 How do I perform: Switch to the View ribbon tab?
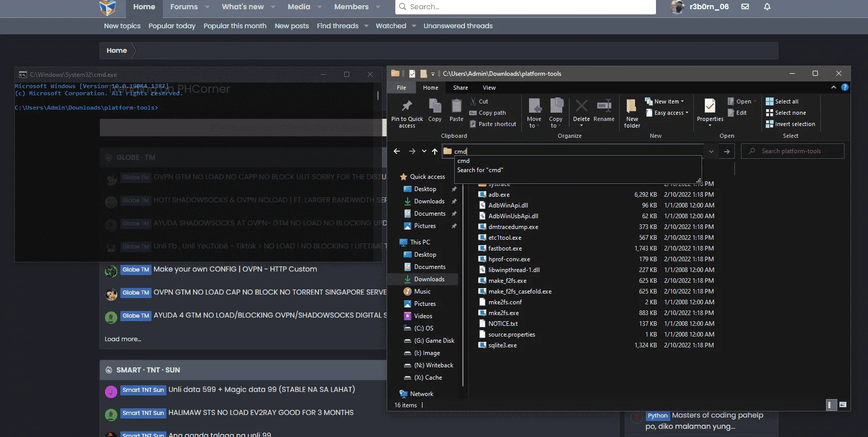pos(489,88)
